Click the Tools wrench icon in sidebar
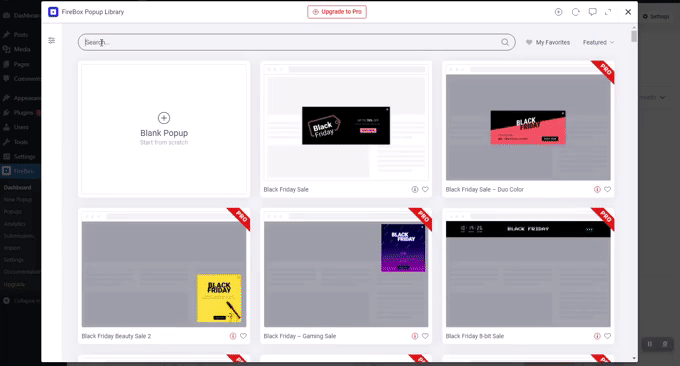The height and width of the screenshot is (366, 680). [6, 142]
